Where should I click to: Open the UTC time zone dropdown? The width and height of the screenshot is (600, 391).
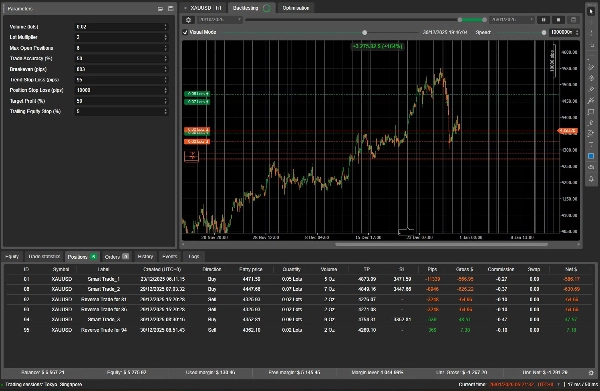(548, 384)
